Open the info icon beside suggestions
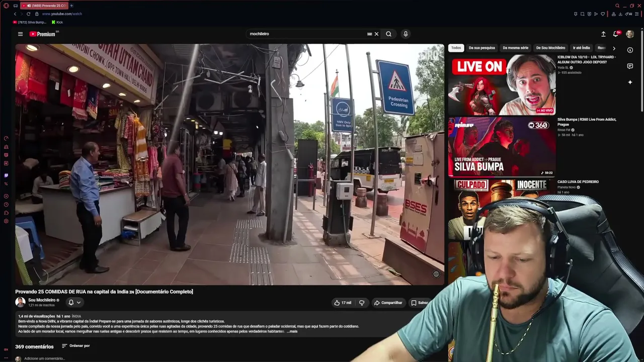The image size is (644, 362). click(x=630, y=50)
